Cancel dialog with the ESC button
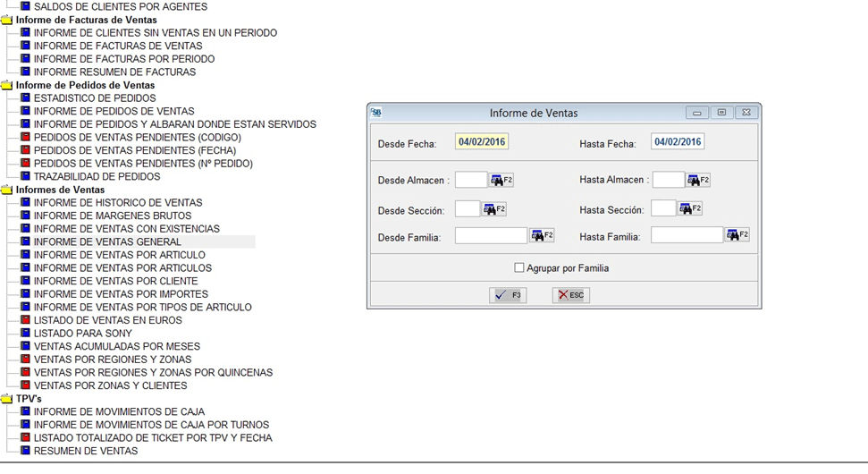 570,295
